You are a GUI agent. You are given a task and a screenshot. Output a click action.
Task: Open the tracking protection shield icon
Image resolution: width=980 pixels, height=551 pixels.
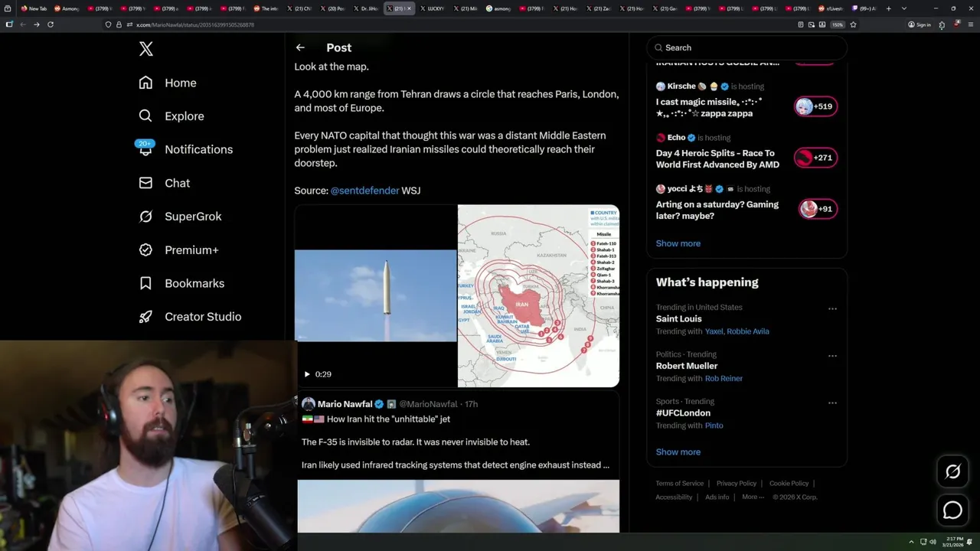(x=108, y=24)
